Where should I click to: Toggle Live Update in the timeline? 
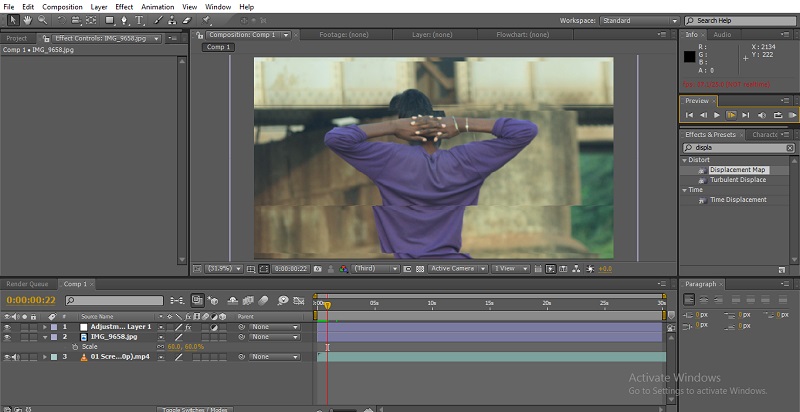pyautogui.click(x=197, y=300)
